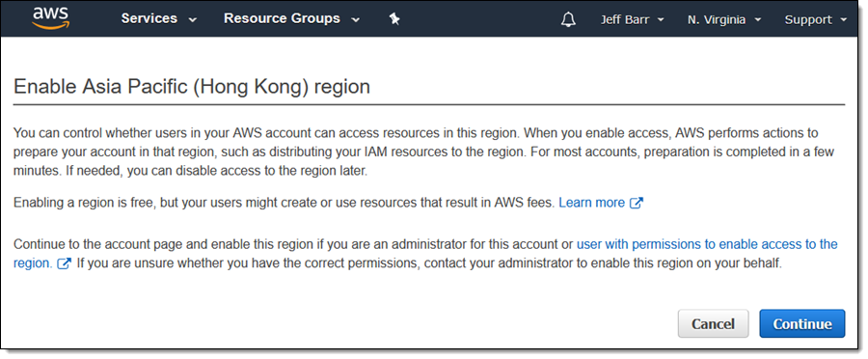
Task: Click the Continue button
Action: point(802,323)
